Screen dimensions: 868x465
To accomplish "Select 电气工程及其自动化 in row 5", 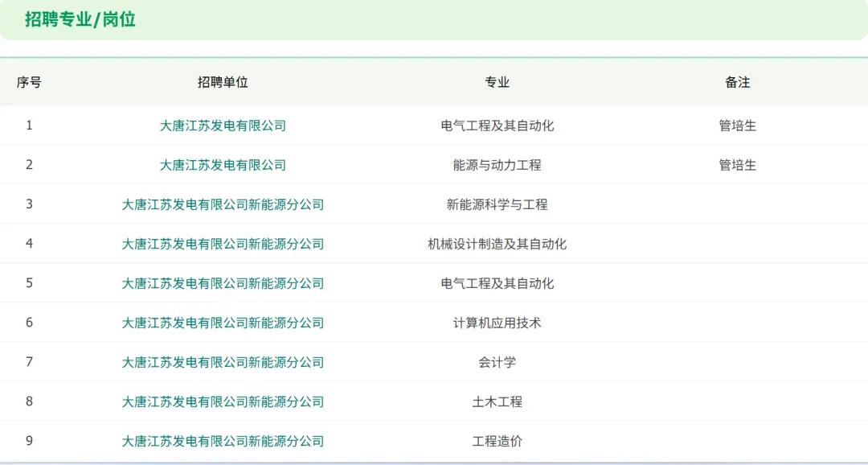I will point(497,284).
